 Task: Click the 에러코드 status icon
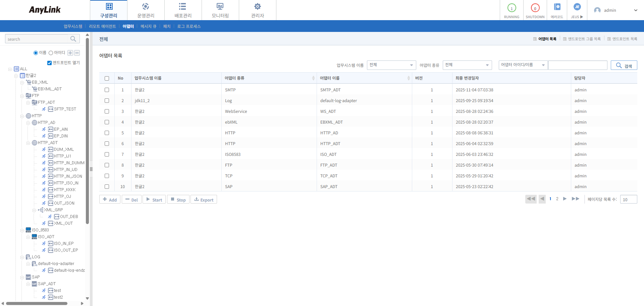tap(556, 7)
